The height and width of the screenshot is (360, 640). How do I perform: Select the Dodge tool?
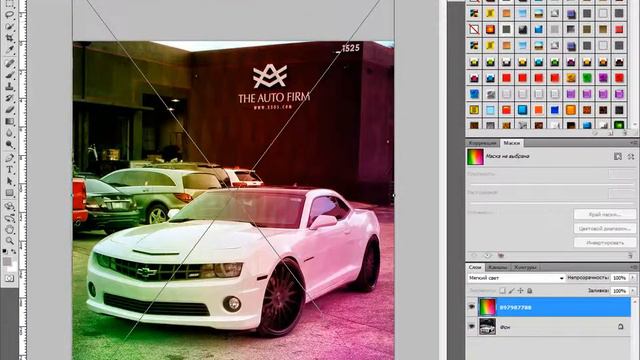coord(9,144)
